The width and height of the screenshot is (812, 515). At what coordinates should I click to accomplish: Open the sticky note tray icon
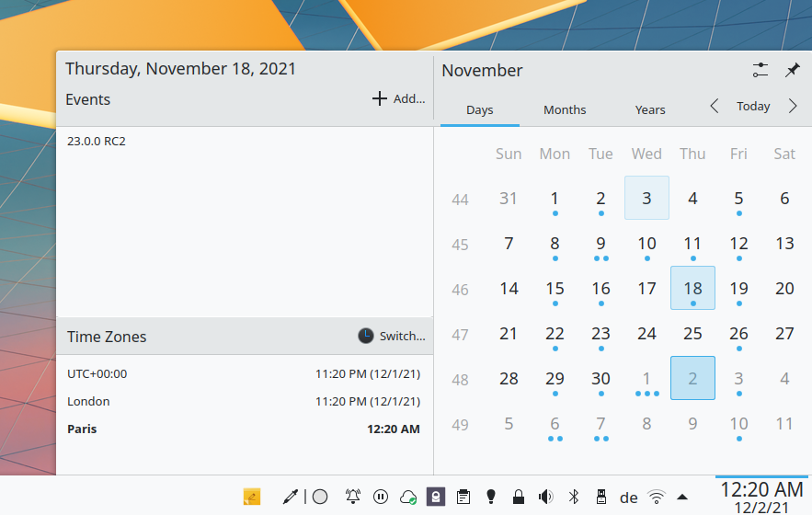(x=251, y=497)
